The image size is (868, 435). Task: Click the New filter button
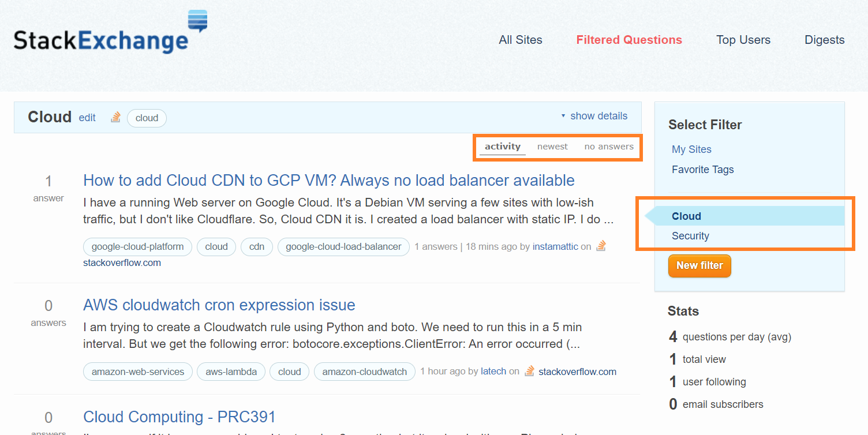(699, 265)
